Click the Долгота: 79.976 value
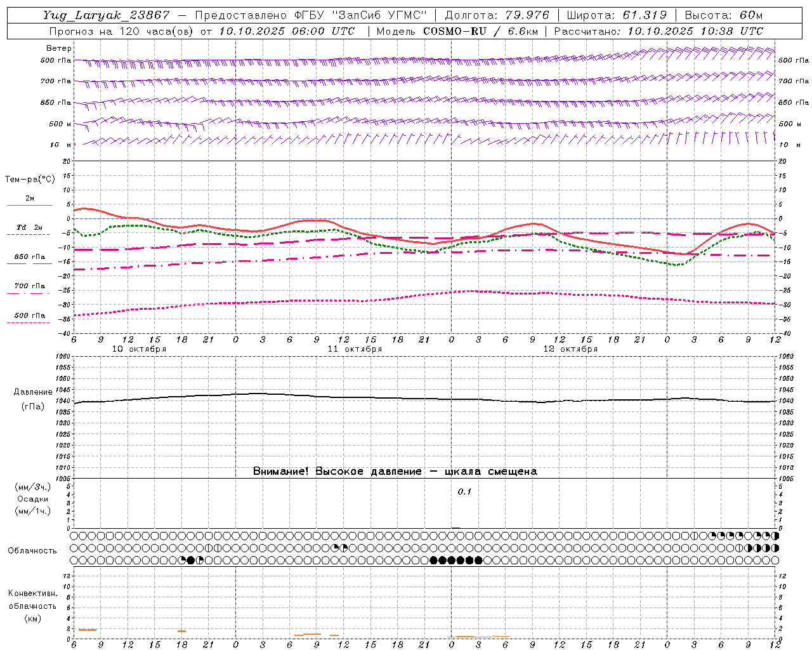 [x=498, y=15]
